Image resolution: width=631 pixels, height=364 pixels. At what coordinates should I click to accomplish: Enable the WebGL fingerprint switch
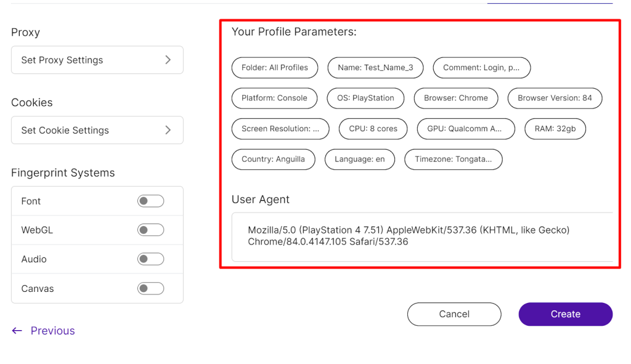point(150,230)
